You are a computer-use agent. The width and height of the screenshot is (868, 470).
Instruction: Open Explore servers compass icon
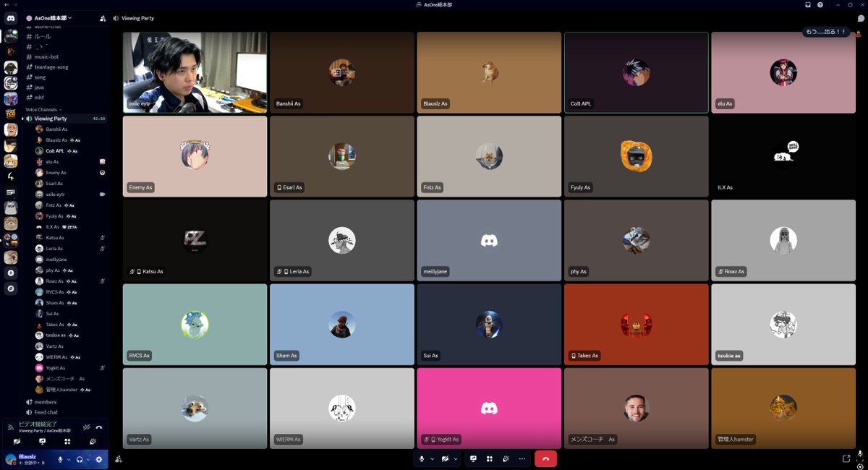11,289
